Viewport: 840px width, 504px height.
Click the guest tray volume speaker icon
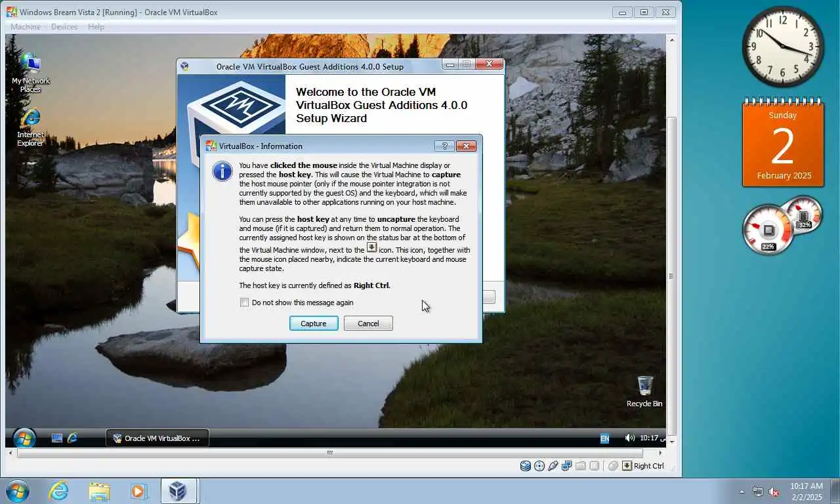[x=629, y=438]
